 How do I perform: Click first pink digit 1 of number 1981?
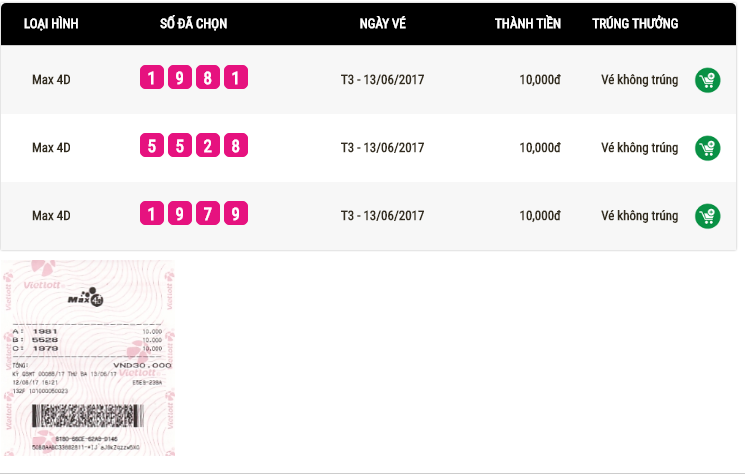coord(152,77)
